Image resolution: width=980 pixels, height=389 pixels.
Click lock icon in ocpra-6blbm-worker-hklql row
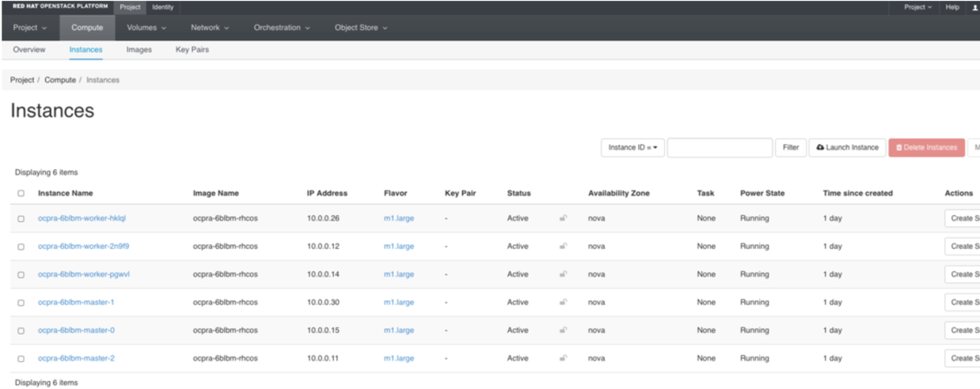click(563, 218)
